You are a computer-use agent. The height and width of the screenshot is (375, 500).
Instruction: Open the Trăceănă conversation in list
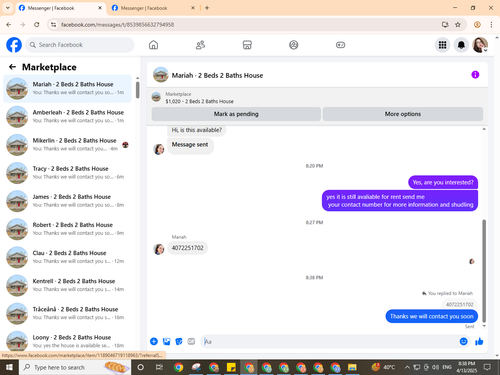(x=67, y=313)
